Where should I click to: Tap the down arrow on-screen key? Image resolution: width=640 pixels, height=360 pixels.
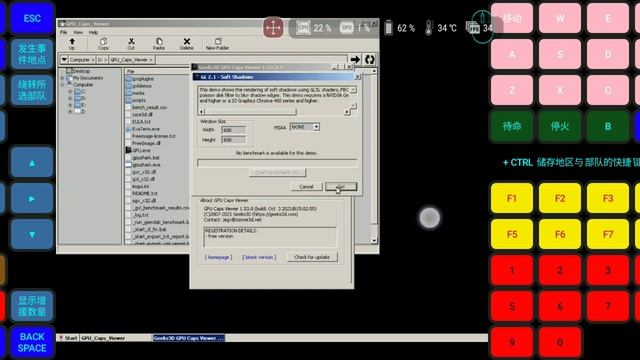[x=32, y=235]
